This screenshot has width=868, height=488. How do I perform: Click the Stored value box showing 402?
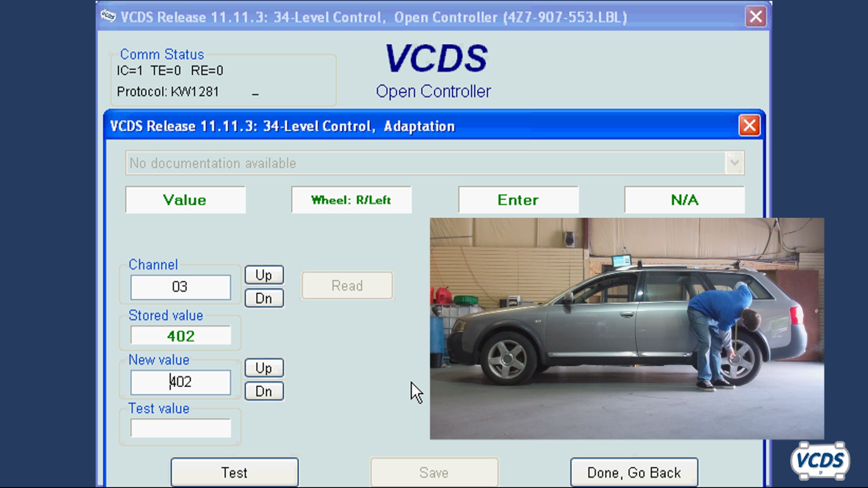click(x=180, y=335)
